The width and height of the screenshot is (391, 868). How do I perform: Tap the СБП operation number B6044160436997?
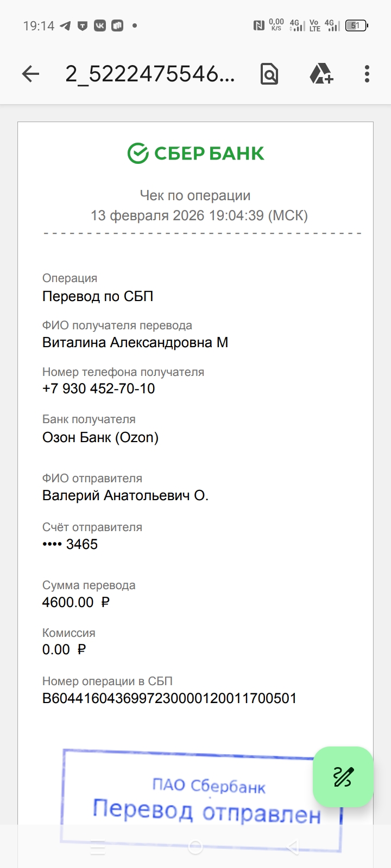click(169, 698)
